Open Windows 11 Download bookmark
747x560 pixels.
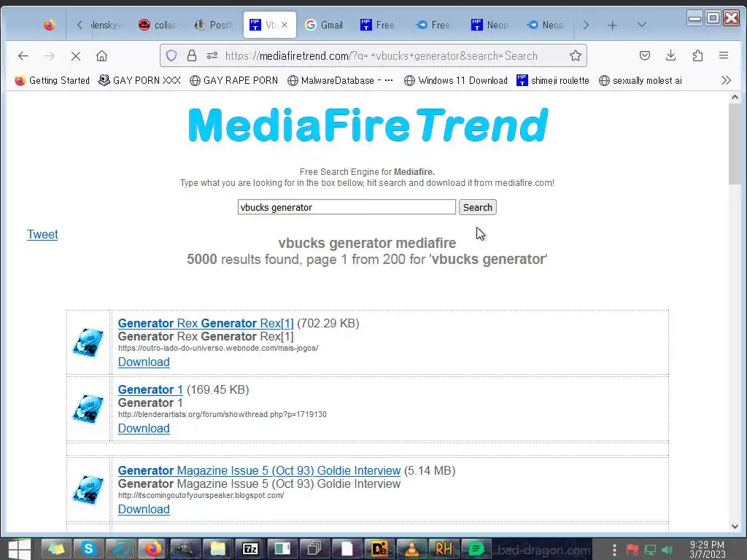pos(455,80)
